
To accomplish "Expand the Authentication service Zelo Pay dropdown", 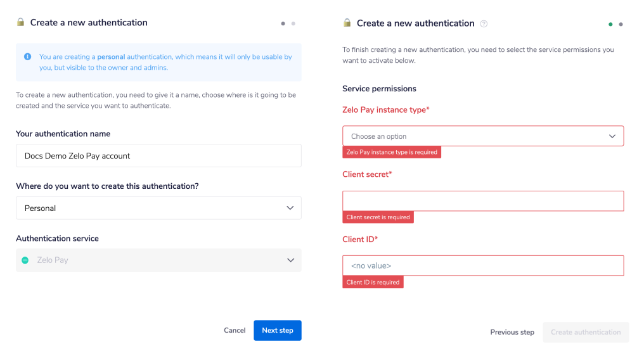I will coord(158,260).
